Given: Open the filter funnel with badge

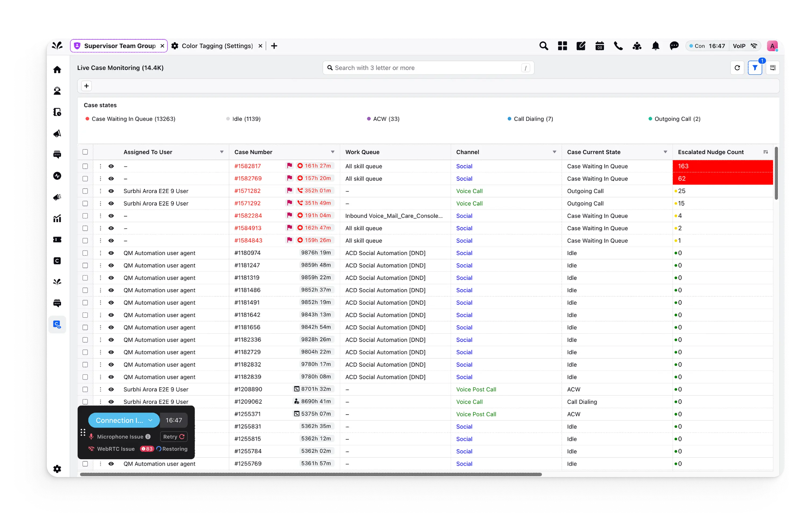Looking at the screenshot, I should 755,68.
